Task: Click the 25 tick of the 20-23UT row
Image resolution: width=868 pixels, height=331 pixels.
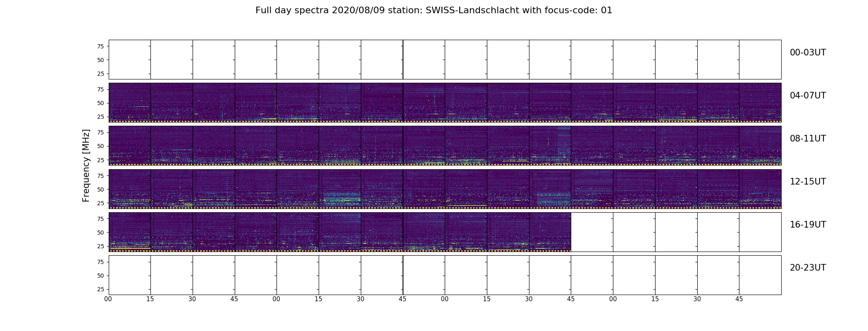Action: click(x=100, y=289)
